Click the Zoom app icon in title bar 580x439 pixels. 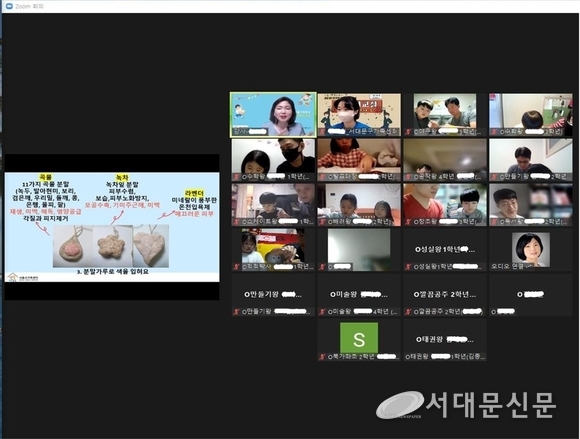click(10, 6)
